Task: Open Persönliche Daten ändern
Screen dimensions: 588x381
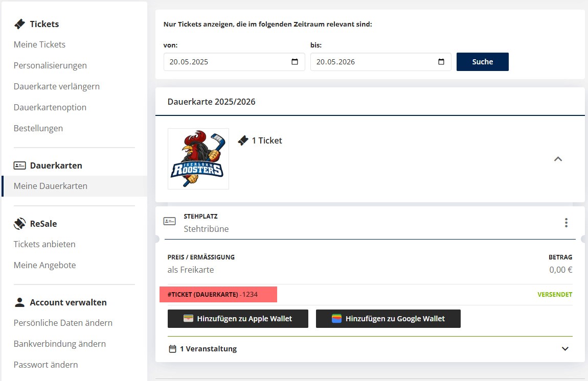Action: point(63,323)
